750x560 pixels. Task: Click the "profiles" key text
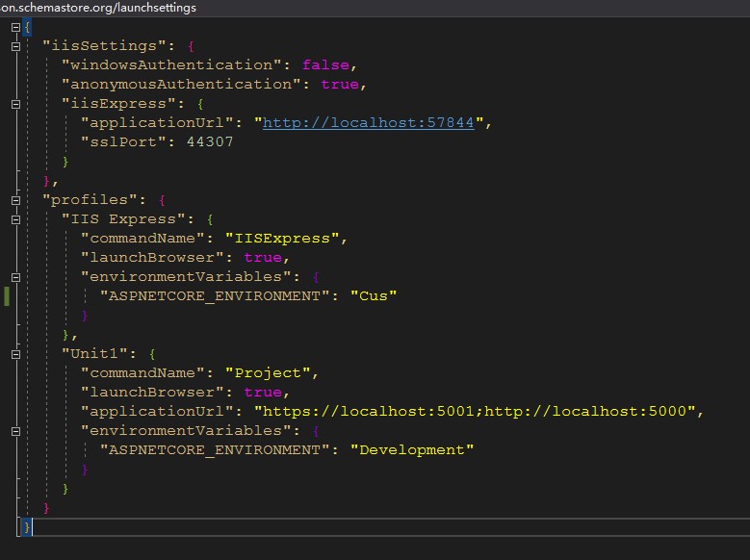(x=91, y=200)
